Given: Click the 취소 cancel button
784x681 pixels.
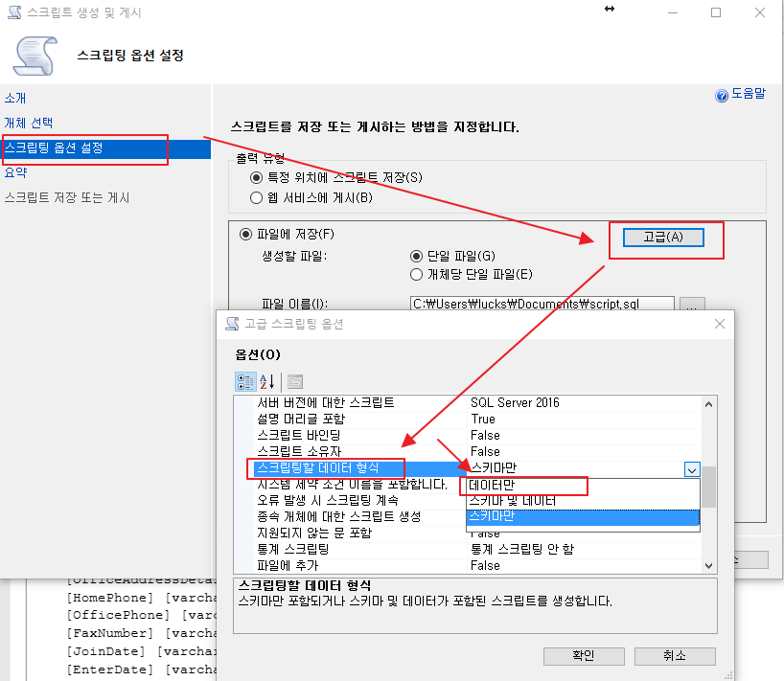Looking at the screenshot, I should tap(675, 656).
